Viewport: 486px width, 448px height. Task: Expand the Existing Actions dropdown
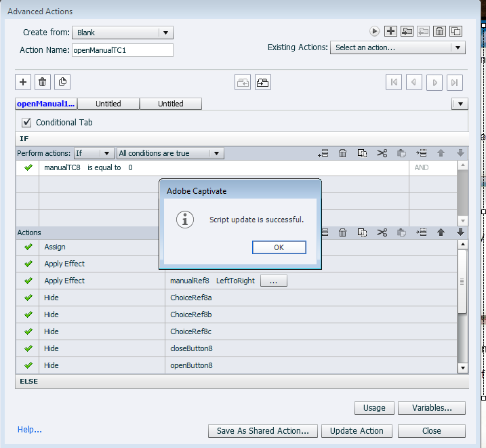tap(397, 47)
